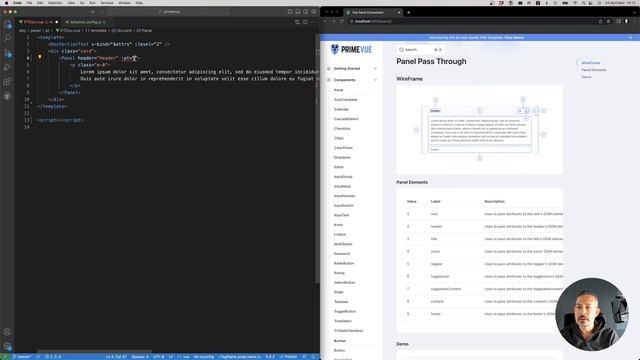
Task: Click the browser back arrow
Action: (x=326, y=21)
